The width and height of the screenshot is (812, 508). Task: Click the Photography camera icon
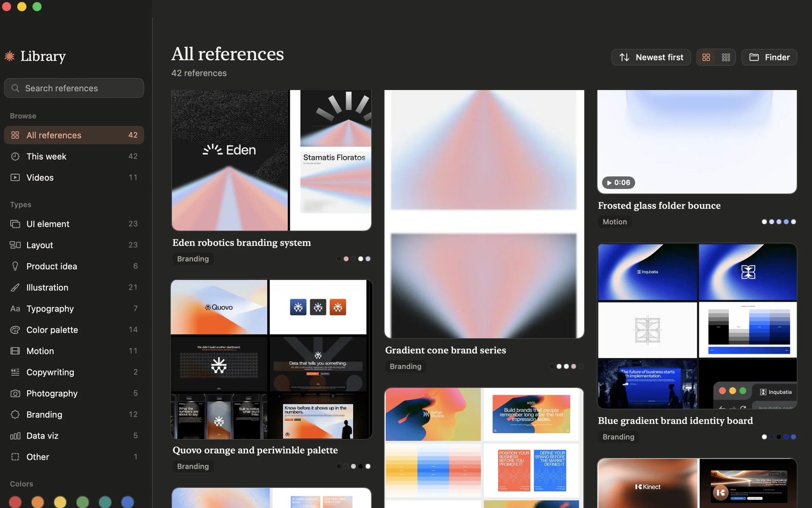15,393
